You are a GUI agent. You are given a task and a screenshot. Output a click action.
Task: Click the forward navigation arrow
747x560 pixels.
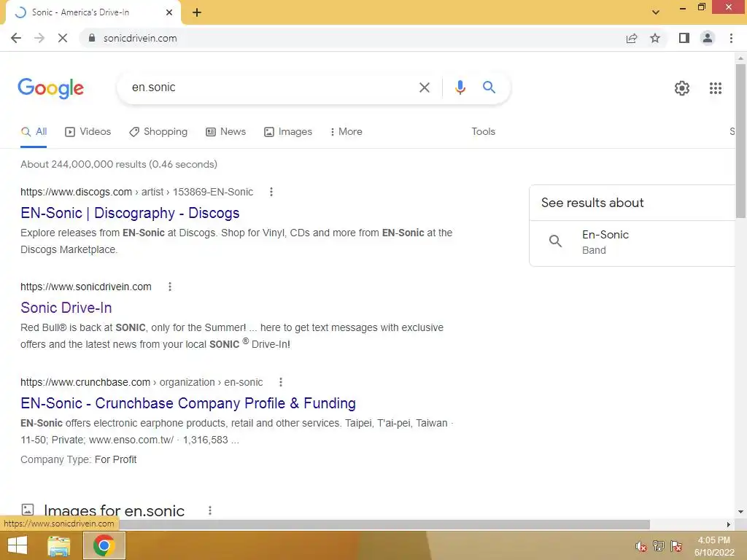(x=39, y=38)
